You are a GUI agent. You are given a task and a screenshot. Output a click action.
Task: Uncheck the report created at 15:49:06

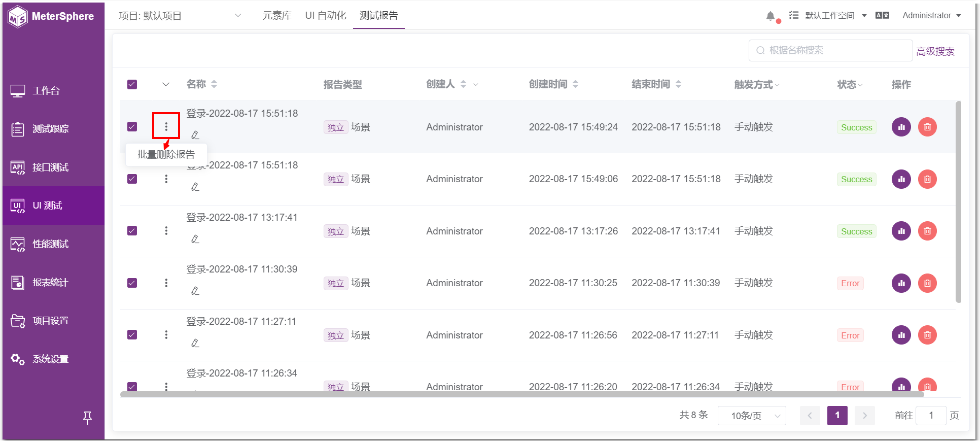click(x=132, y=179)
